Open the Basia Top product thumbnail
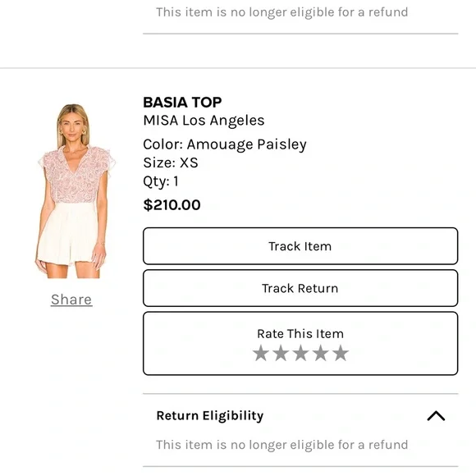This screenshot has height=476, width=476. 75,191
